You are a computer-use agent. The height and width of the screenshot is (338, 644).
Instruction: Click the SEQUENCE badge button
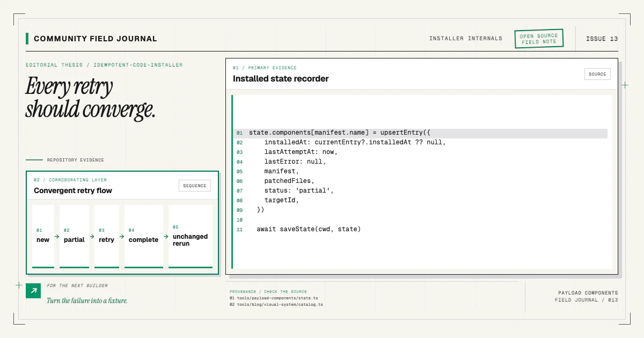(x=195, y=186)
